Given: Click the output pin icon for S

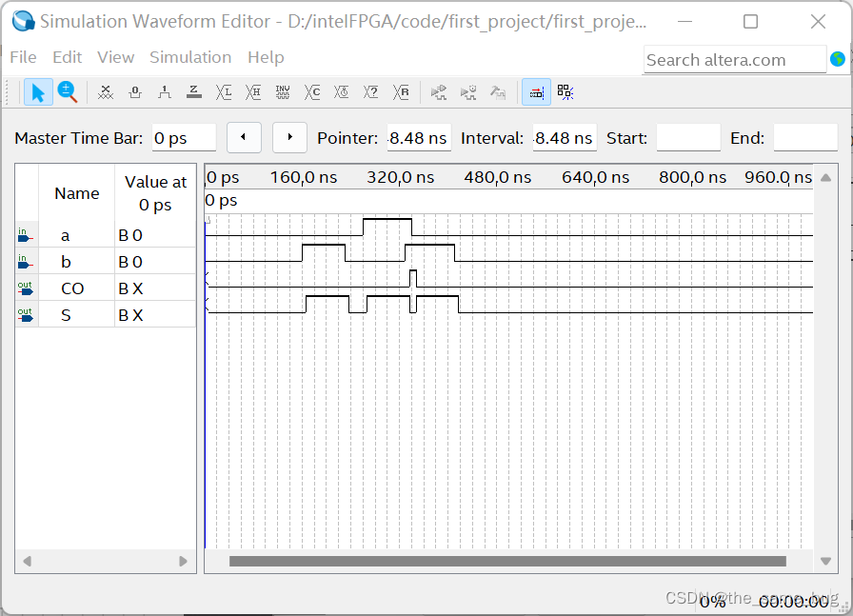Looking at the screenshot, I should coord(26,314).
